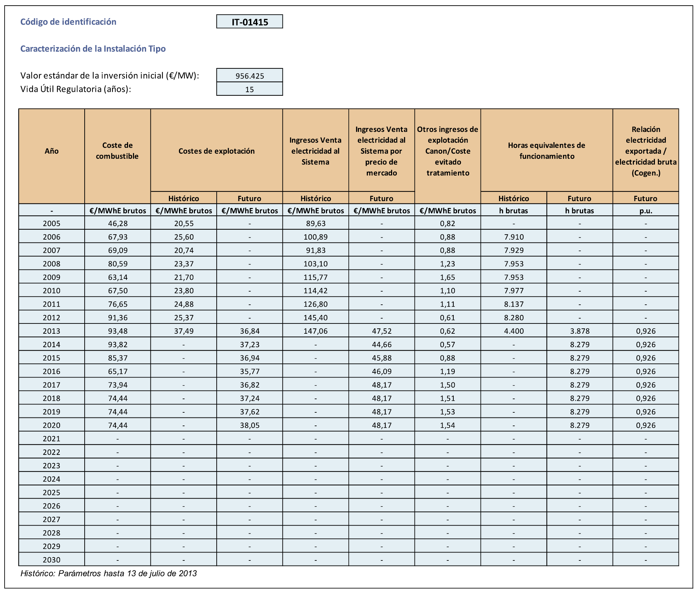Viewport: 700px width, 594px height.
Task: Select hours cell 7.977
Action: point(514,291)
